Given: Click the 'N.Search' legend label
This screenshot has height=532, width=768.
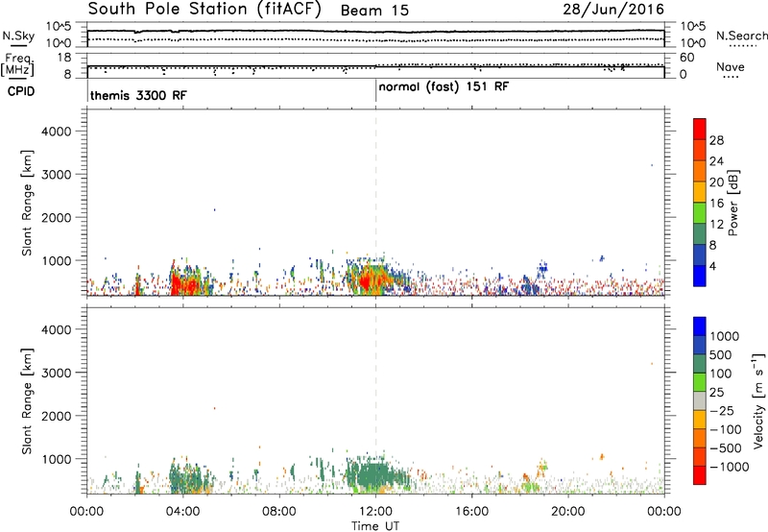Looking at the screenshot, I should coord(741,36).
